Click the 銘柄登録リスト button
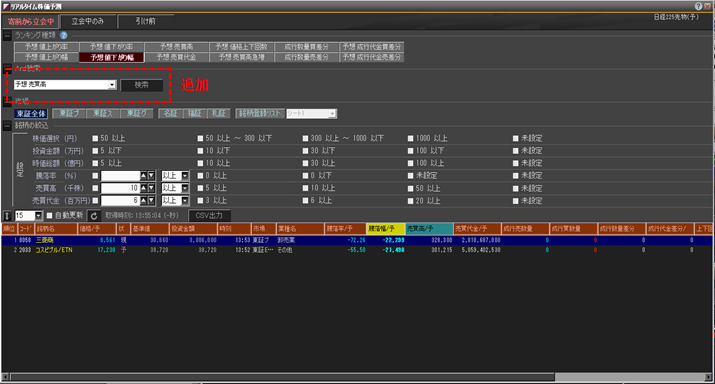The image size is (715, 384). (x=260, y=114)
